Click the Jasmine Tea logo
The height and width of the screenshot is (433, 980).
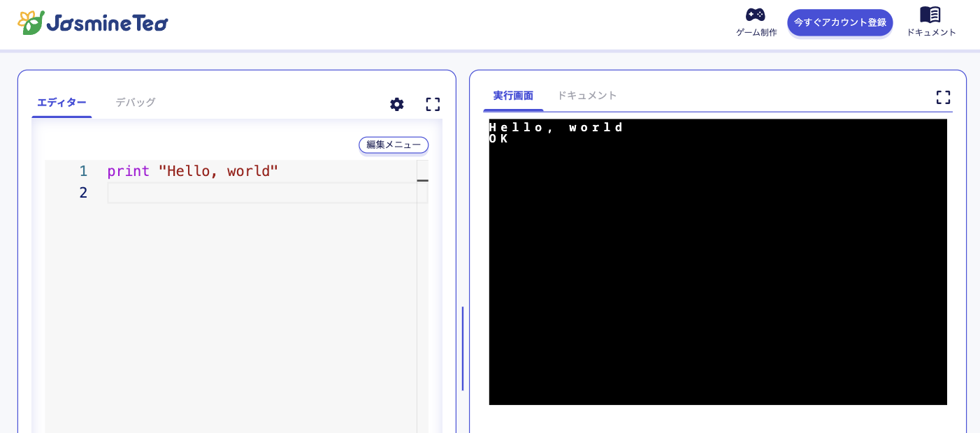point(93,23)
